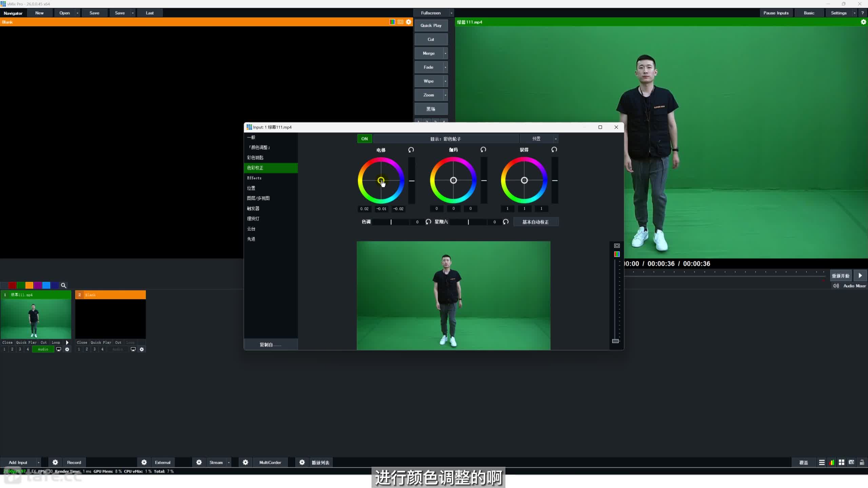
Task: Open the Effects tab in input dialog
Action: [271, 178]
